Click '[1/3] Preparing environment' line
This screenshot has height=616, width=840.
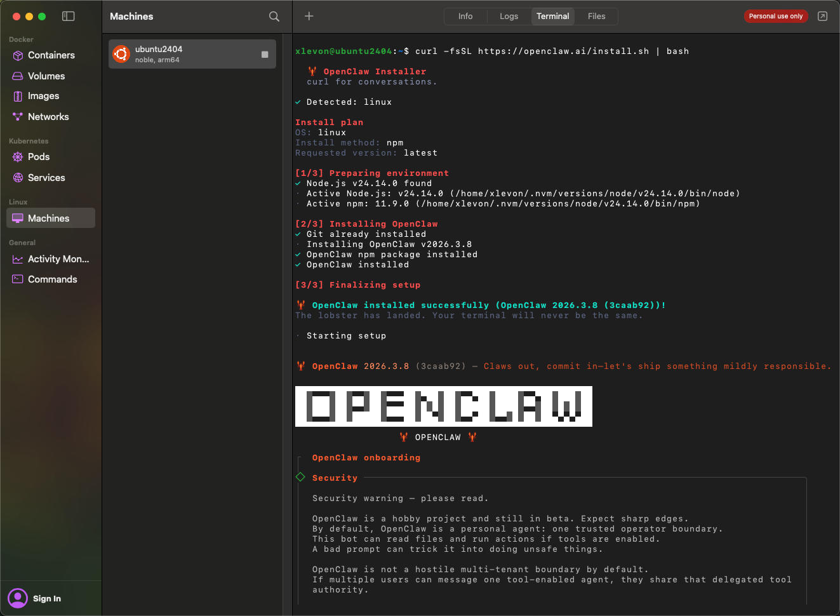coord(372,173)
